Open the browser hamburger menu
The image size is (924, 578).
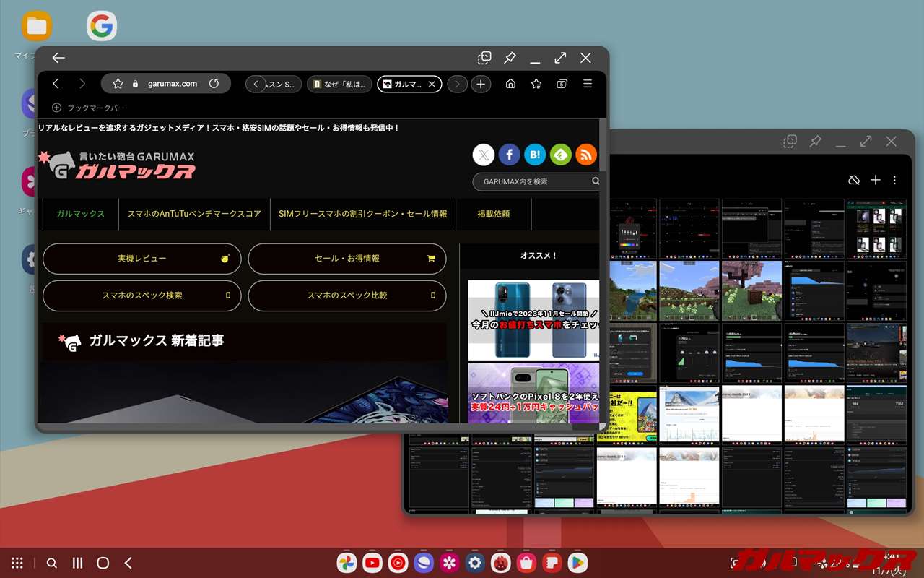[588, 84]
